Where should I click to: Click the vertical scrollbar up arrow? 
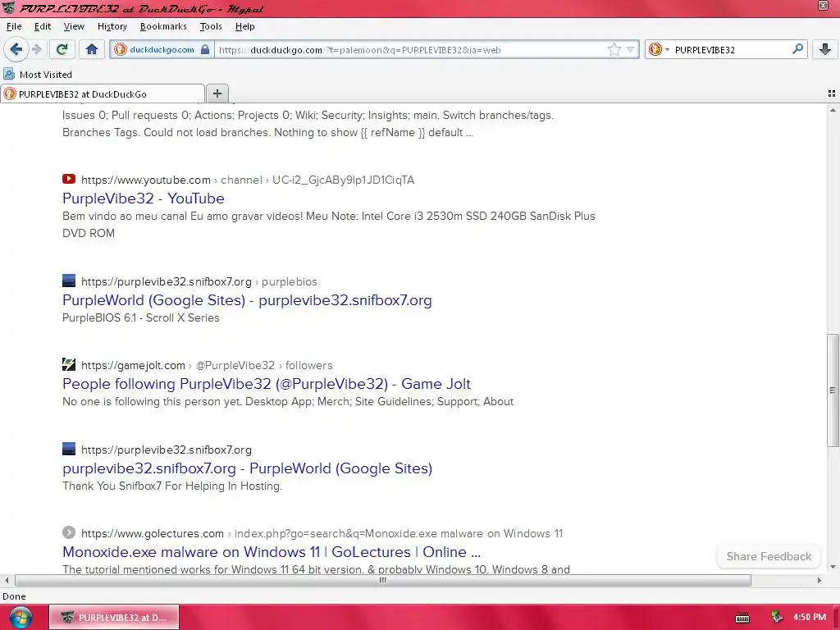833,110
